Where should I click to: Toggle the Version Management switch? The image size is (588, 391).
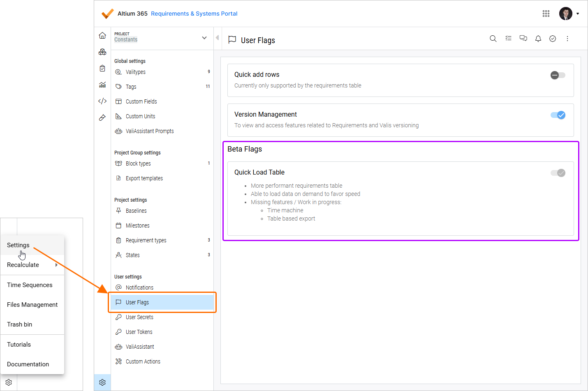(558, 115)
